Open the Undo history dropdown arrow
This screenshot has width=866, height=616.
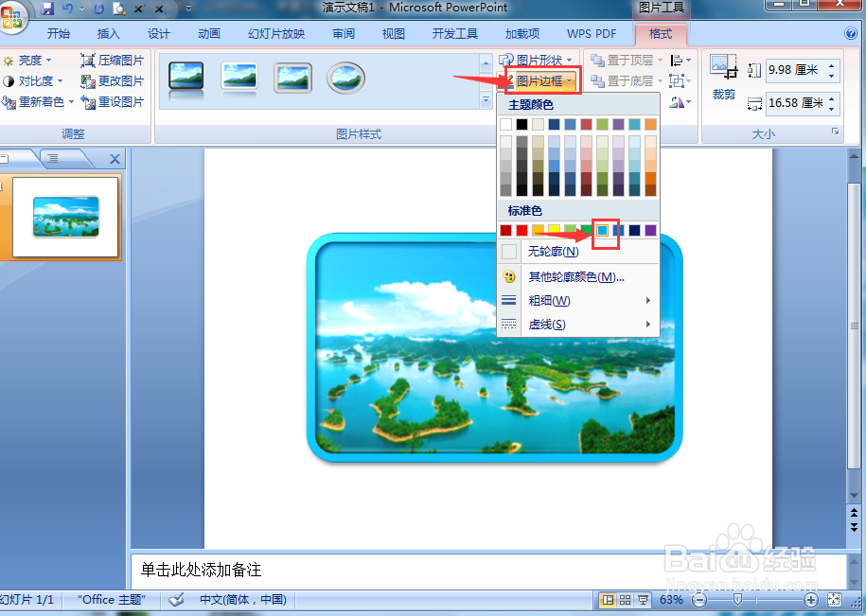coord(81,9)
